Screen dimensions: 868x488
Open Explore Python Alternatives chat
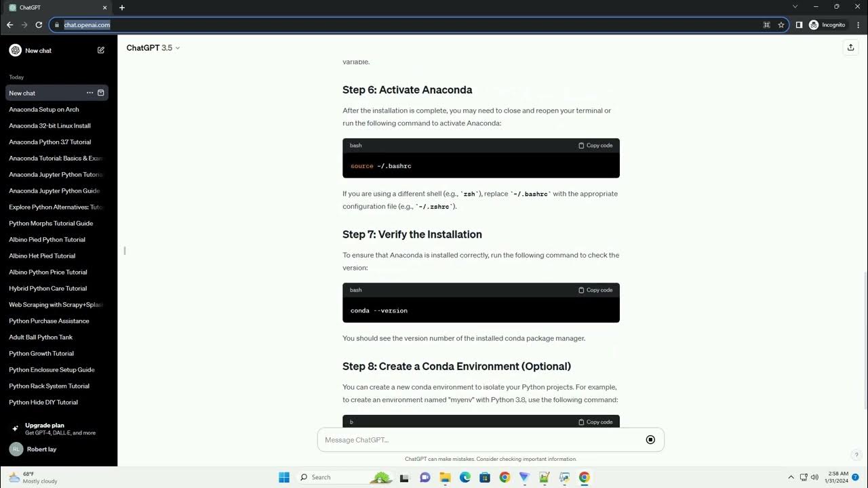[x=57, y=207]
